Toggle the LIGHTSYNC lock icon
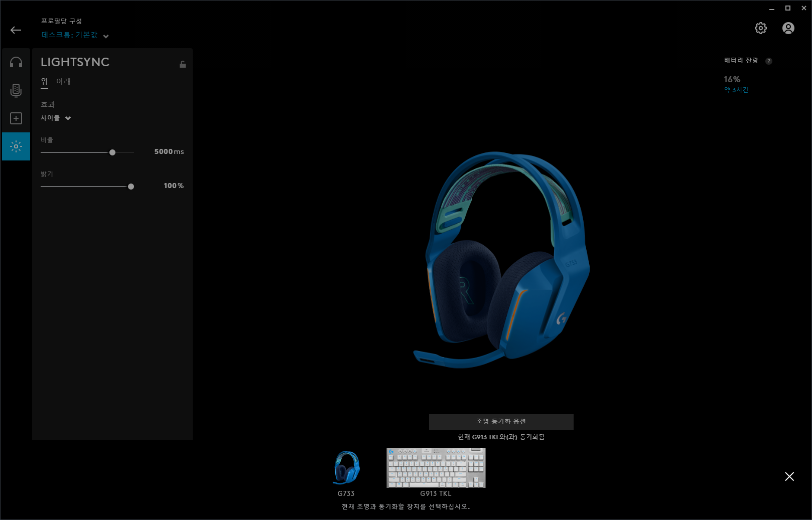The width and height of the screenshot is (812, 520). [183, 64]
